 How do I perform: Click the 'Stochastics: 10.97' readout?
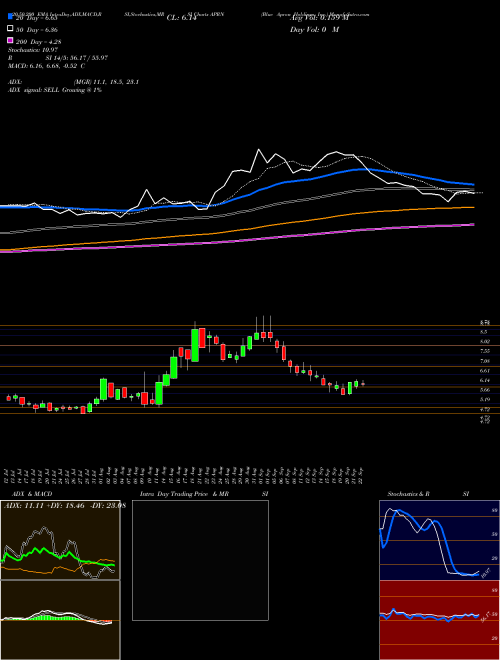click(x=33, y=50)
